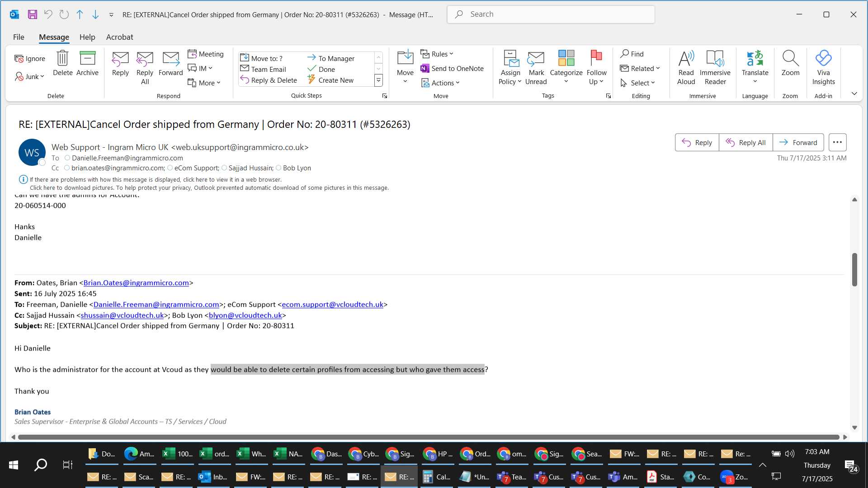Image resolution: width=868 pixels, height=488 pixels.
Task: Open the File tab
Action: pos(19,37)
